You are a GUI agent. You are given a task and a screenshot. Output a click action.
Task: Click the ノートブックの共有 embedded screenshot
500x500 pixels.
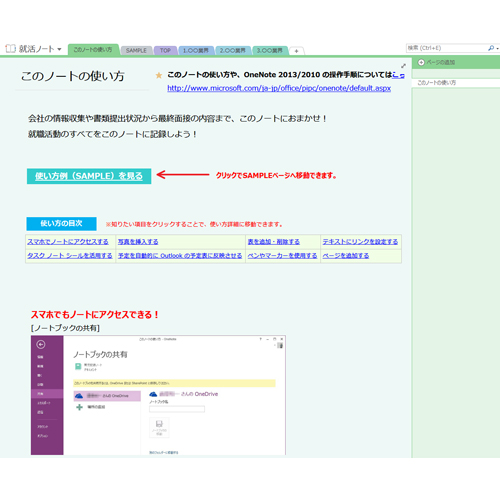158,395
